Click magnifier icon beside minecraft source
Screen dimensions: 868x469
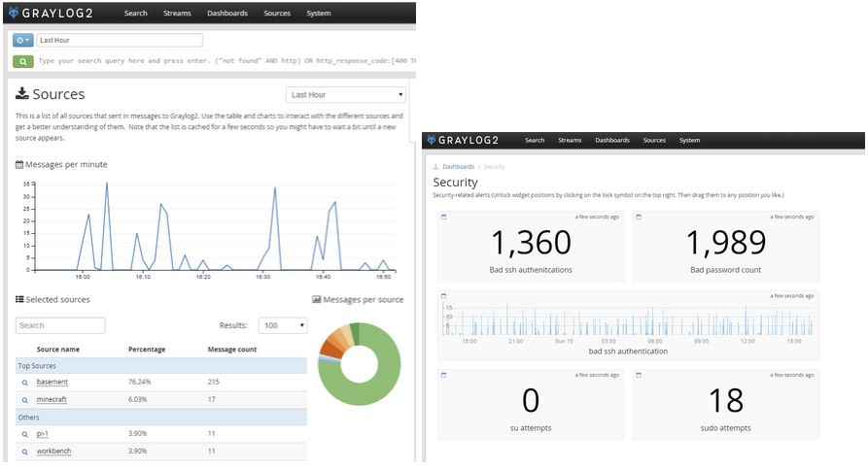(25, 399)
